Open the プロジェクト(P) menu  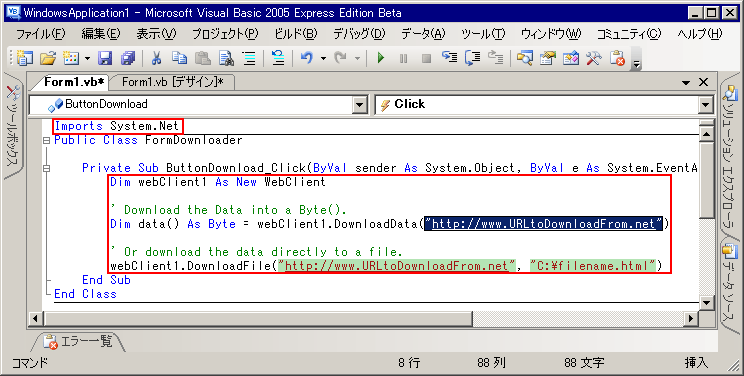coord(225,34)
